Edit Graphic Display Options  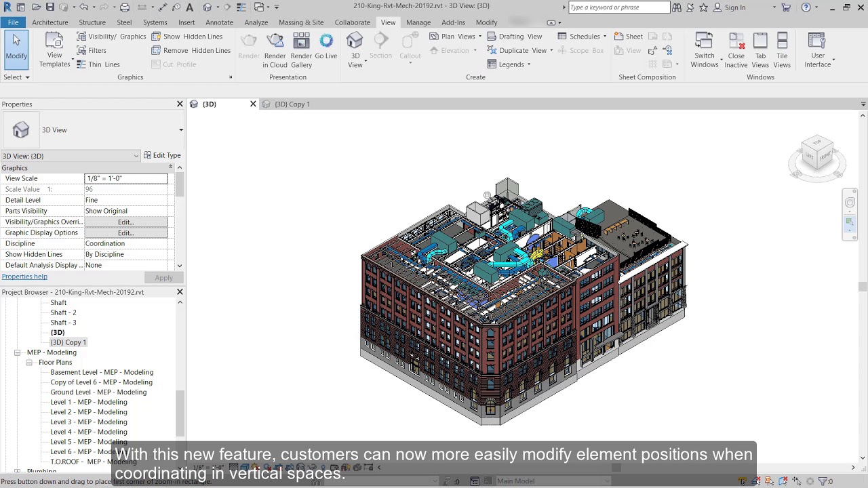coord(125,232)
